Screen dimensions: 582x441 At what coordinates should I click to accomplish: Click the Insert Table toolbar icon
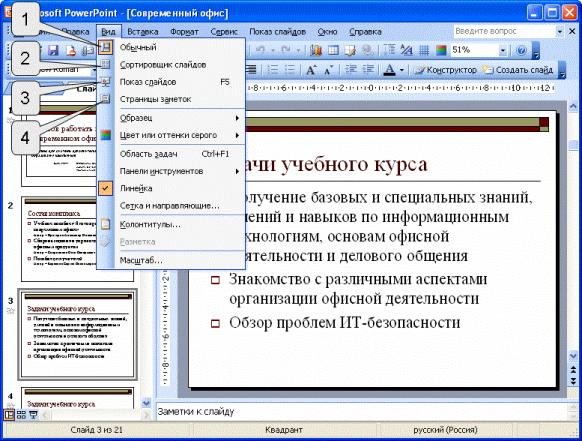333,50
